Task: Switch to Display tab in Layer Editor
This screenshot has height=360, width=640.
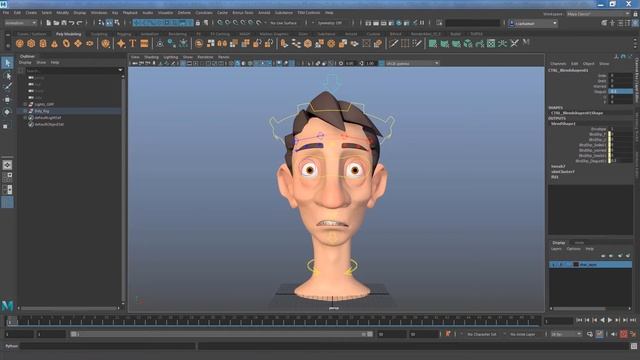Action: pos(558,242)
